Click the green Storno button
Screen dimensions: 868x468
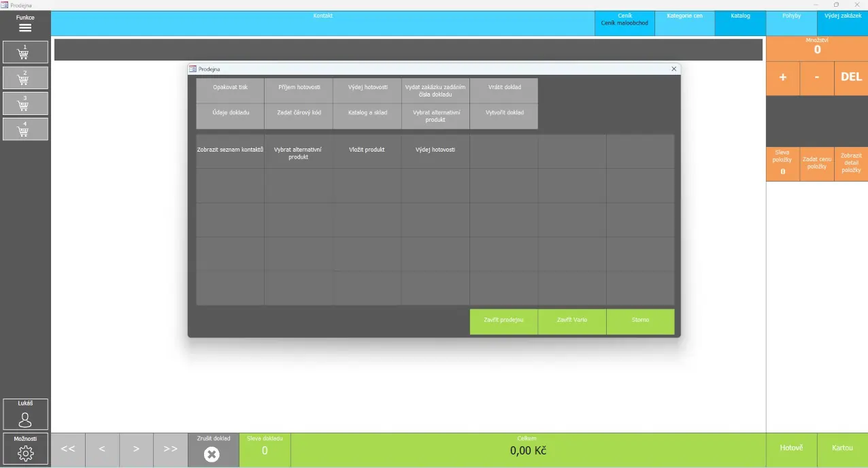pos(640,322)
